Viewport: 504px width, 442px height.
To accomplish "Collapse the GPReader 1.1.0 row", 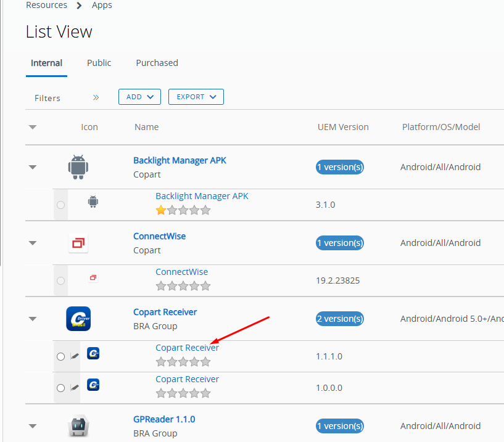I will [x=33, y=426].
